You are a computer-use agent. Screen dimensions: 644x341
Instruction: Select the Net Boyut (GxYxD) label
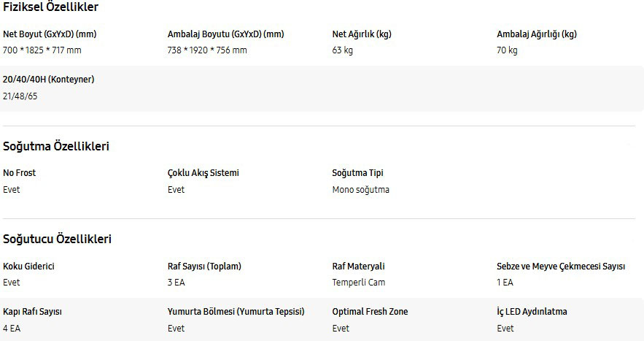click(50, 34)
